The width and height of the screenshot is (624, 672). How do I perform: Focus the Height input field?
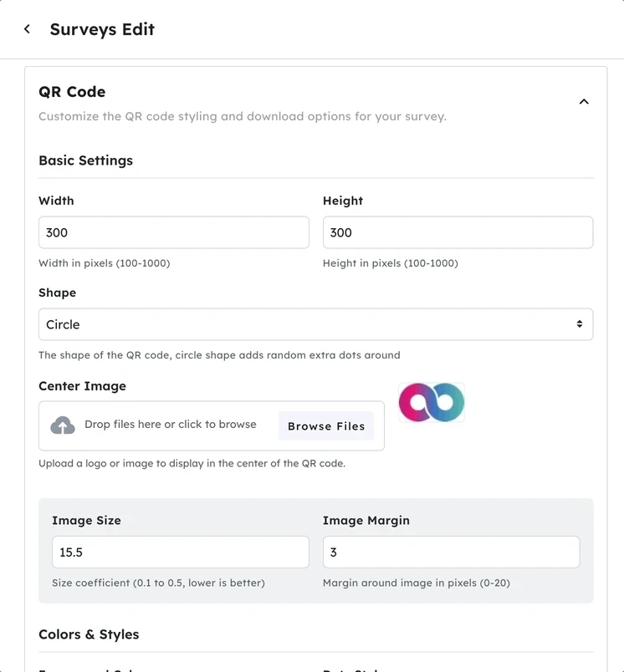click(458, 232)
